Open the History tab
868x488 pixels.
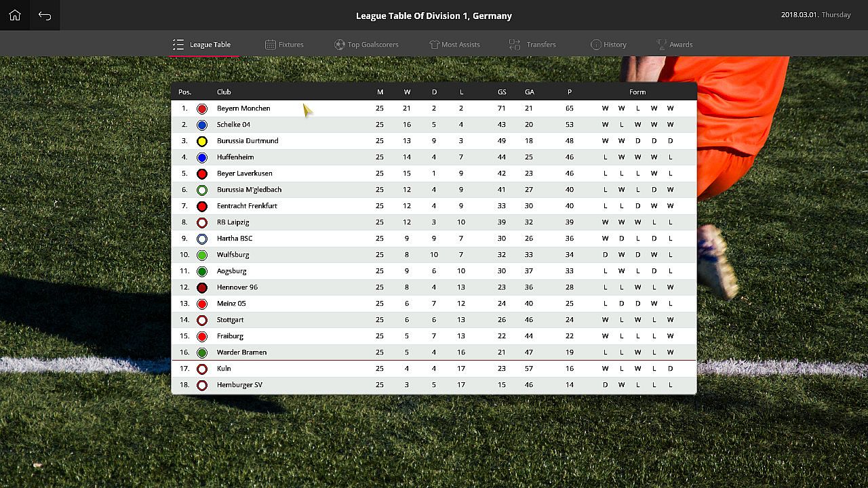pyautogui.click(x=608, y=45)
